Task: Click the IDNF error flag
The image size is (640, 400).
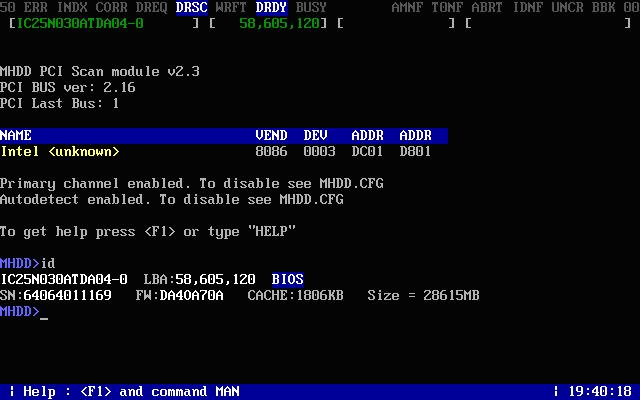Action: 527,7
